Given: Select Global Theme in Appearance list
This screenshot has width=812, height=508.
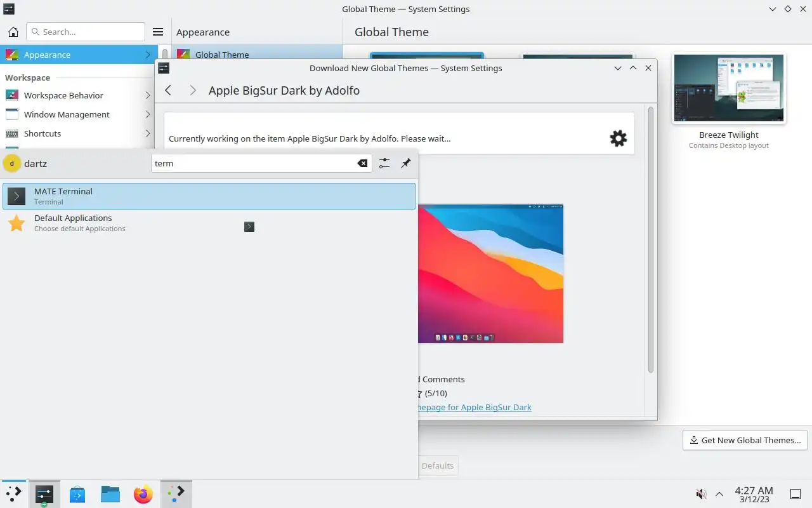Looking at the screenshot, I should click(x=257, y=55).
